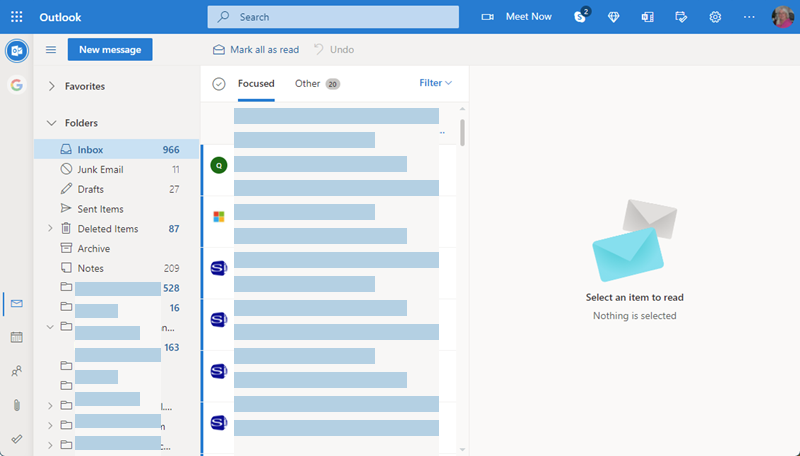Screen dimensions: 800x456
Task: Click the Inbox unread count 966
Action: point(171,150)
